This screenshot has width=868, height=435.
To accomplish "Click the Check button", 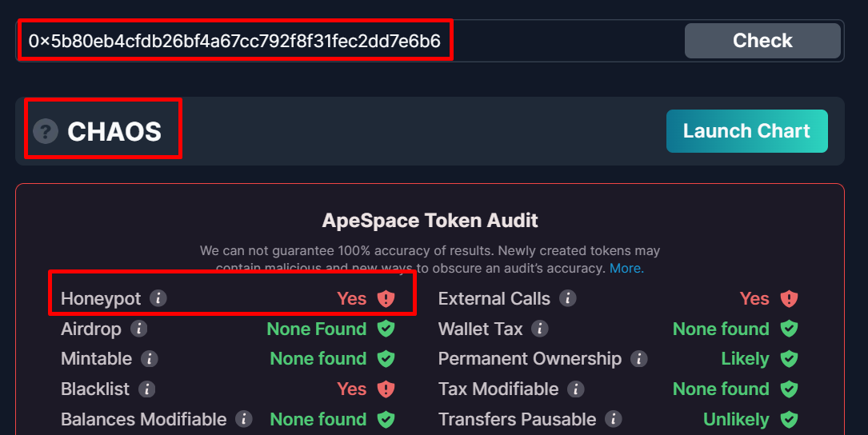I will pyautogui.click(x=762, y=41).
